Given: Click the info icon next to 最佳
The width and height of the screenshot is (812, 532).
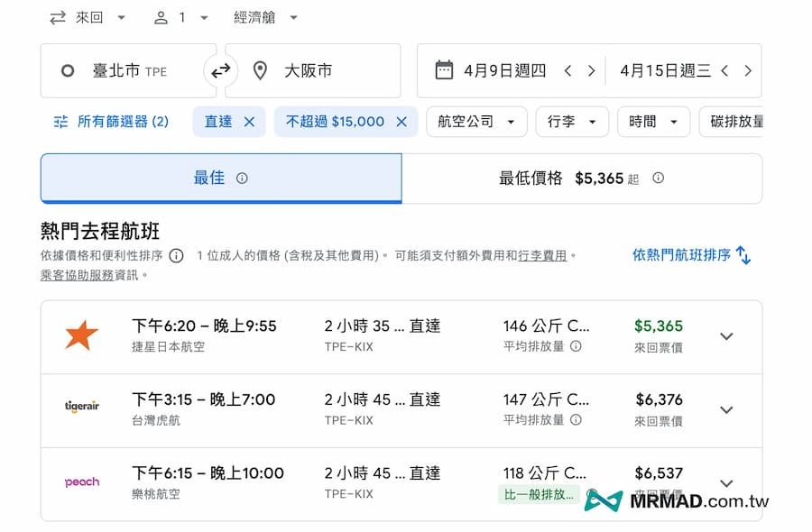Looking at the screenshot, I should pos(242,178).
